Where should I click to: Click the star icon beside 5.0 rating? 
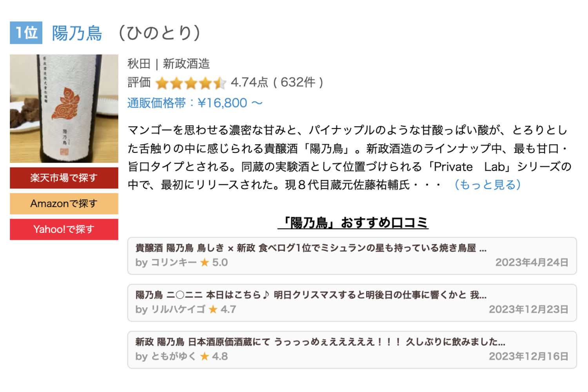point(205,262)
